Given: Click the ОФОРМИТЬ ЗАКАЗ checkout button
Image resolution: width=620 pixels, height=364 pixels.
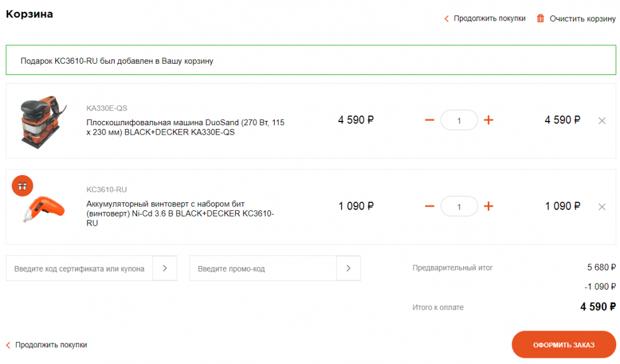Looking at the screenshot, I should tap(564, 345).
